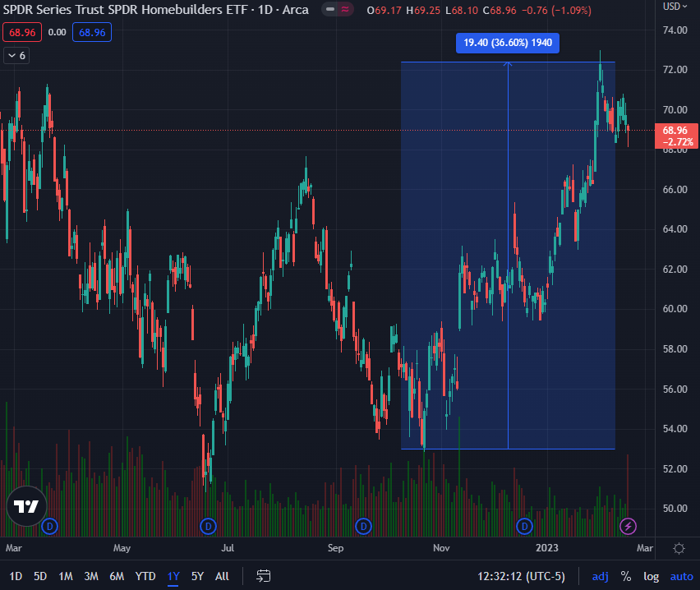
Task: Toggle the adj adjusted data option
Action: point(600,577)
